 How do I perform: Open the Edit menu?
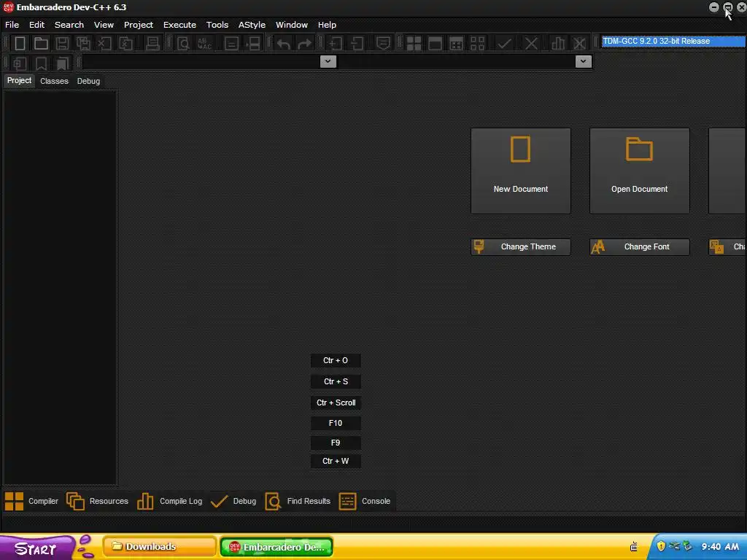point(36,25)
